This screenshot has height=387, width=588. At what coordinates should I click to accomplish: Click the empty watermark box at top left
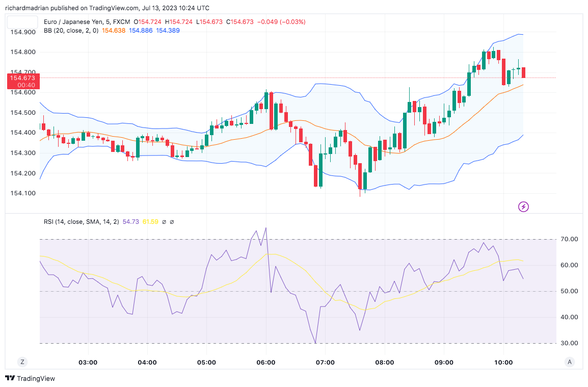point(22,22)
